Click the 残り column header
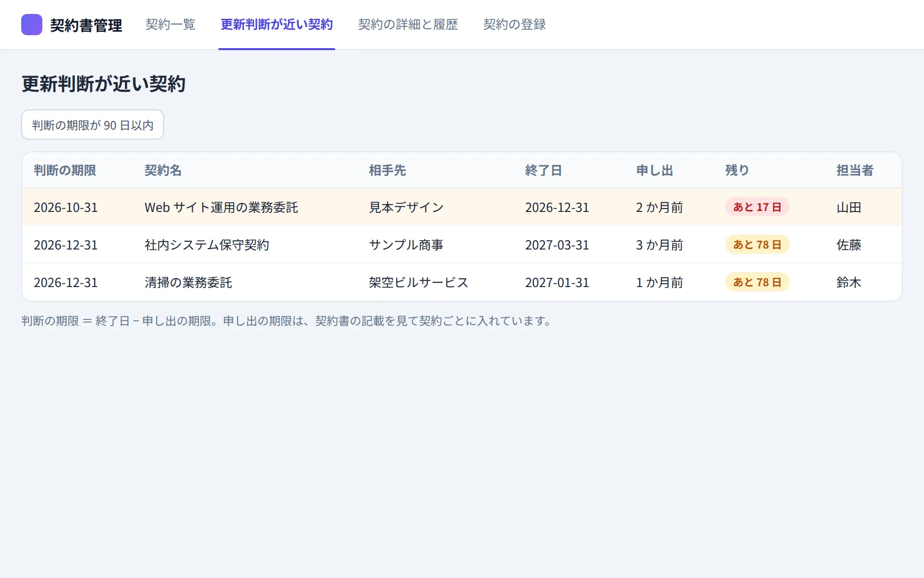The width and height of the screenshot is (924, 578). [x=737, y=171]
